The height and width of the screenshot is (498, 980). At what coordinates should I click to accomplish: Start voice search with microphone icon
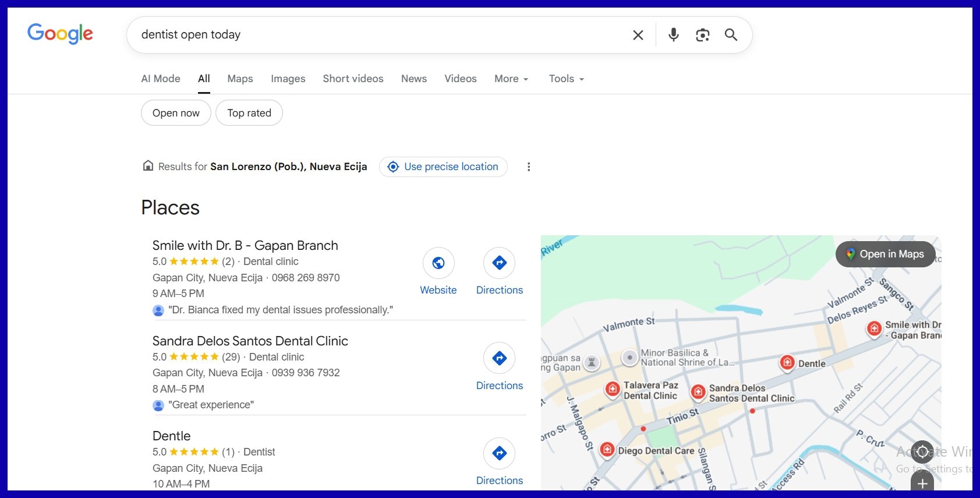click(x=673, y=35)
